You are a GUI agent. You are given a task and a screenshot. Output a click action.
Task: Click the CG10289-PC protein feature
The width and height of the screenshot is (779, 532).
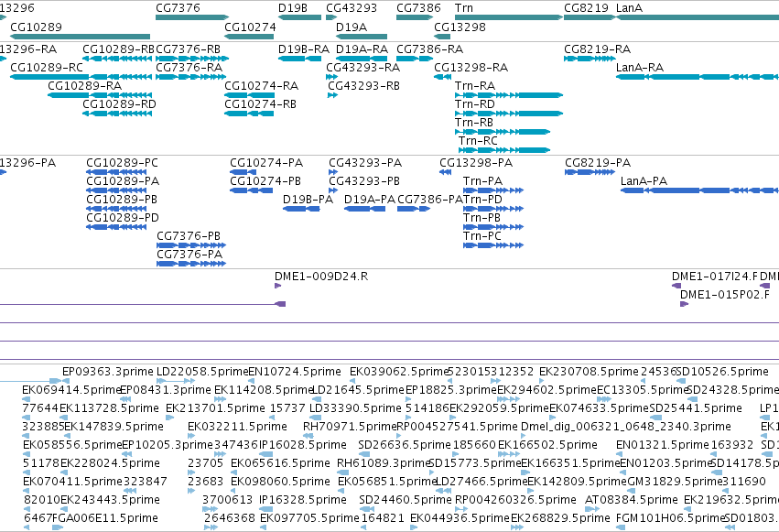click(116, 172)
